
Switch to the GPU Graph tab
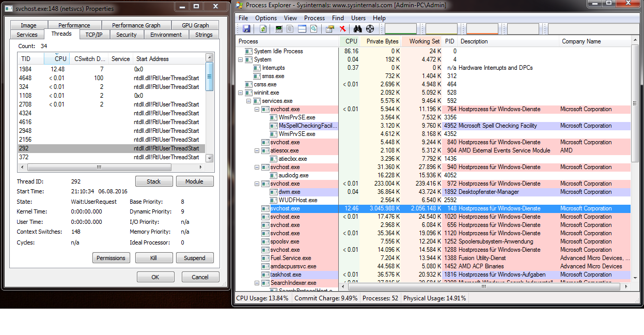tap(195, 25)
